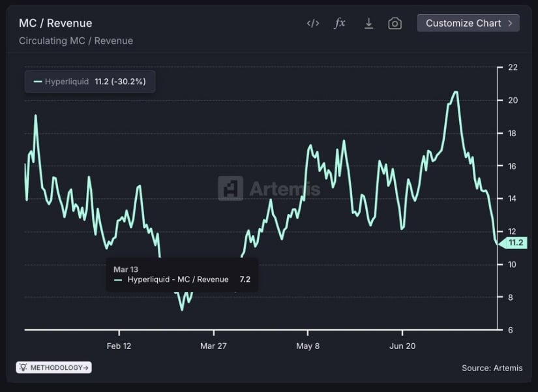Viewport: 538px width, 392px height.
Task: Click the lightbulb icon beside Methodology
Action: [x=23, y=367]
